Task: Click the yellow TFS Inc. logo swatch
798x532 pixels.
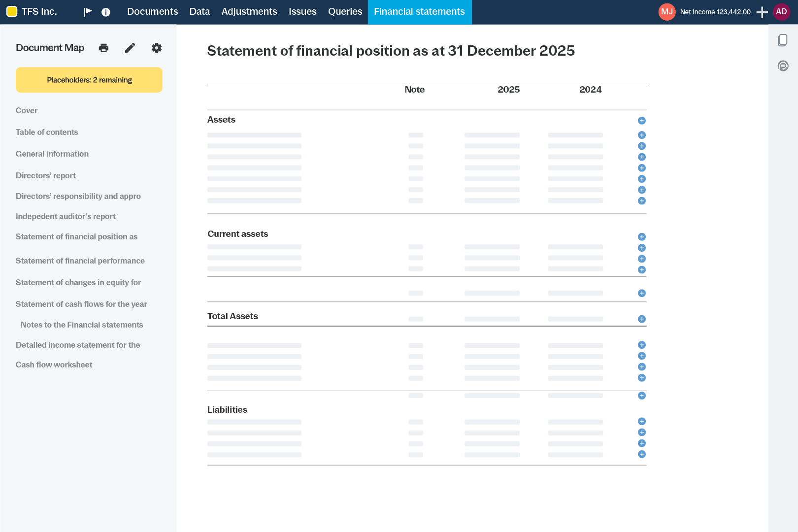Action: [x=12, y=11]
